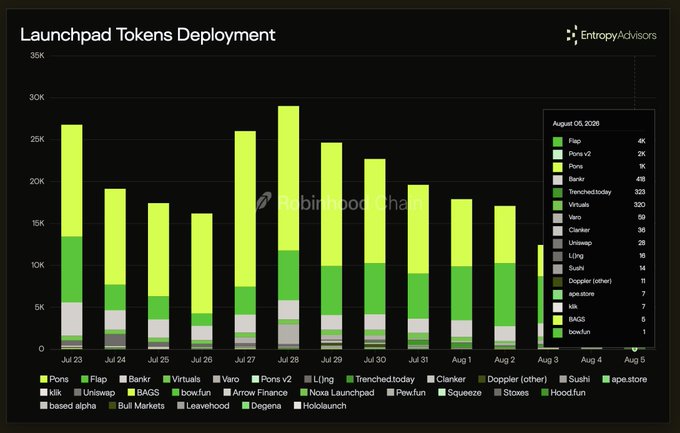
Task: Click the Flap segment of the Aug 1 bar
Action: (461, 293)
